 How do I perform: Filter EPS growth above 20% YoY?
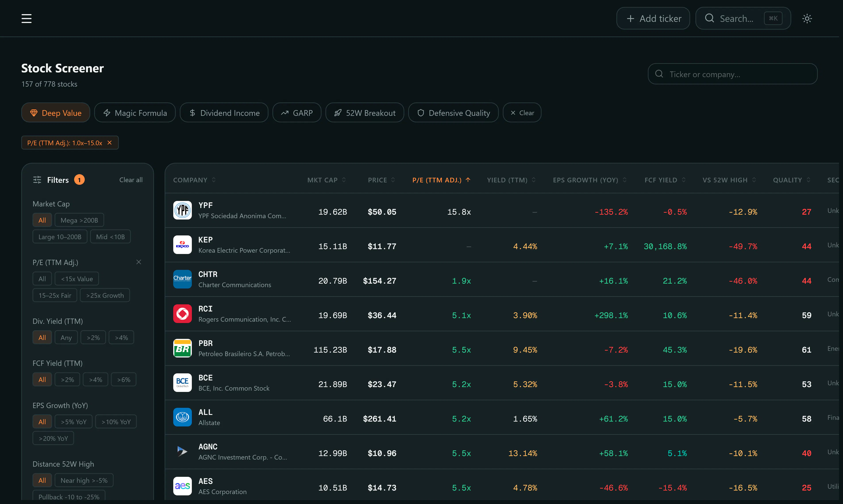[53, 438]
